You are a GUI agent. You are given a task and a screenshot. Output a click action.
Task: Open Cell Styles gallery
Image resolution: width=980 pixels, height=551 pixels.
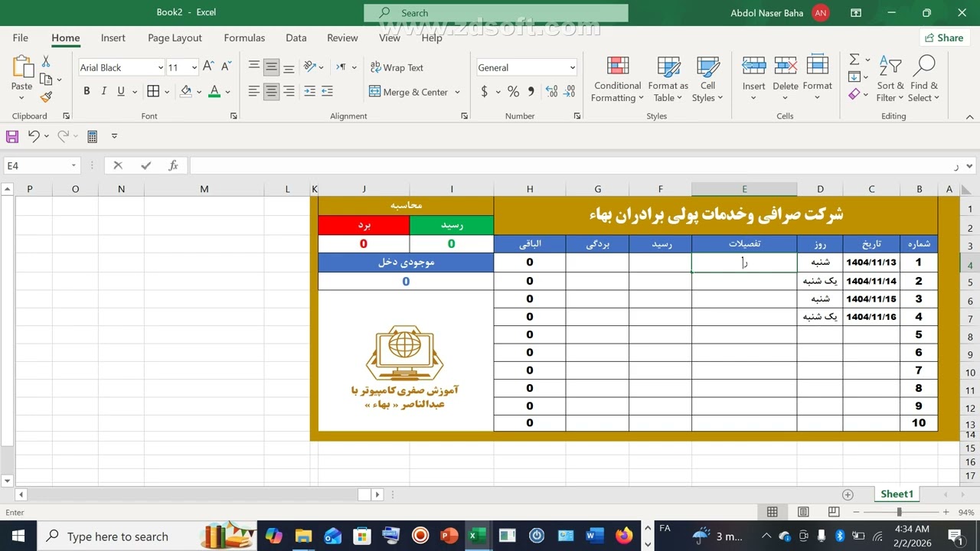tap(707, 79)
